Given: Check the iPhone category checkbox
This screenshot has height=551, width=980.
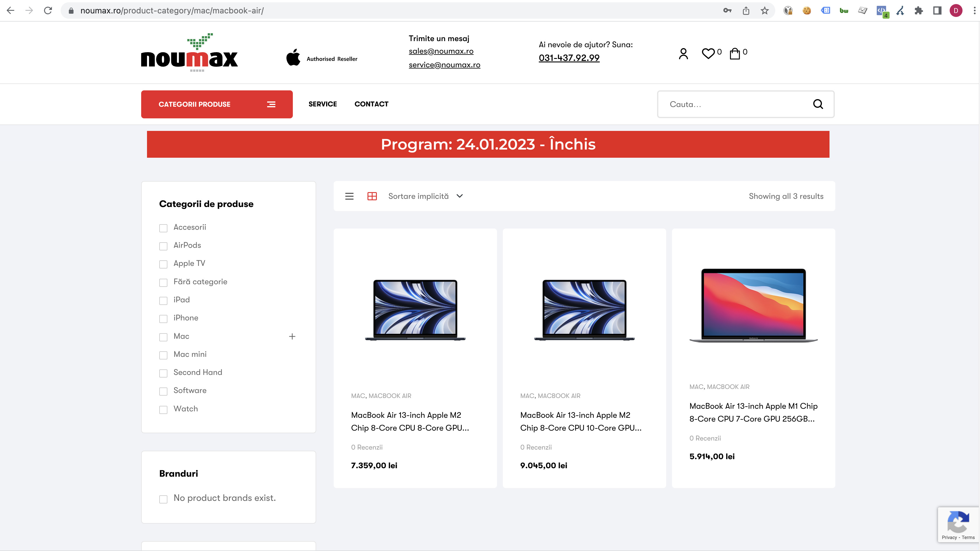Looking at the screenshot, I should point(163,319).
